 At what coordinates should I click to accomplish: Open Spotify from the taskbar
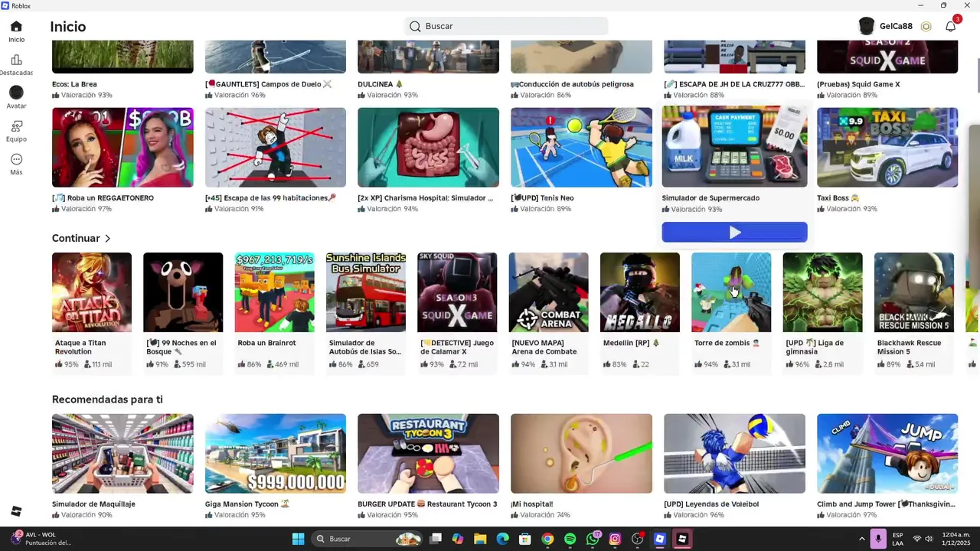pyautogui.click(x=570, y=539)
